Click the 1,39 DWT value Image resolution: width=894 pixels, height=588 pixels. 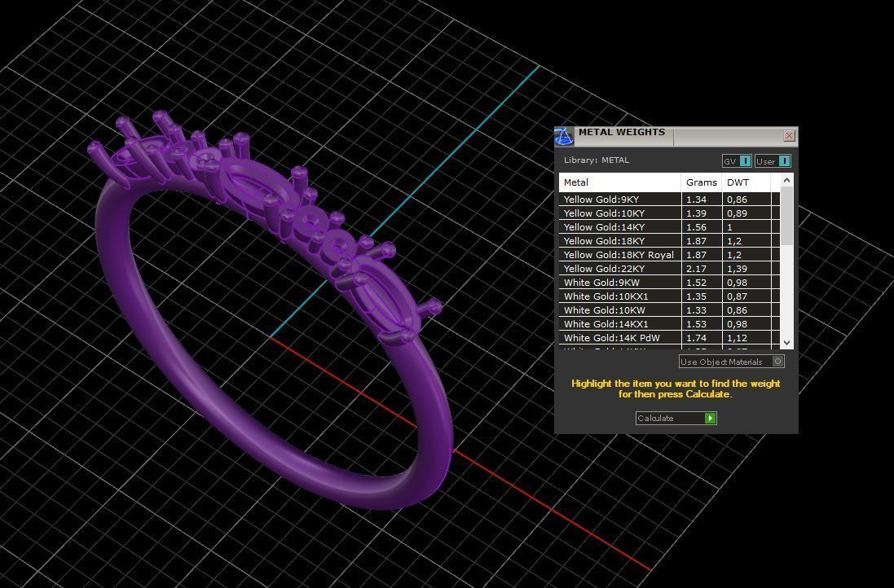click(x=737, y=269)
